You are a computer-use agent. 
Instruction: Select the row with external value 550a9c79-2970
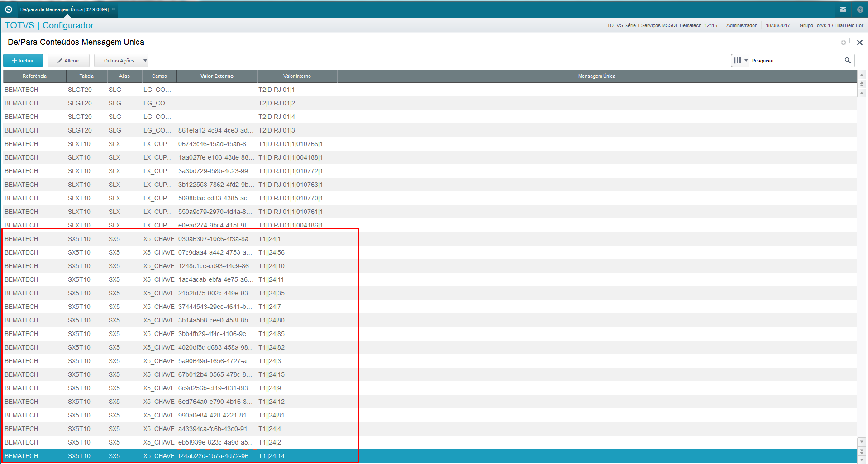pyautogui.click(x=430, y=212)
